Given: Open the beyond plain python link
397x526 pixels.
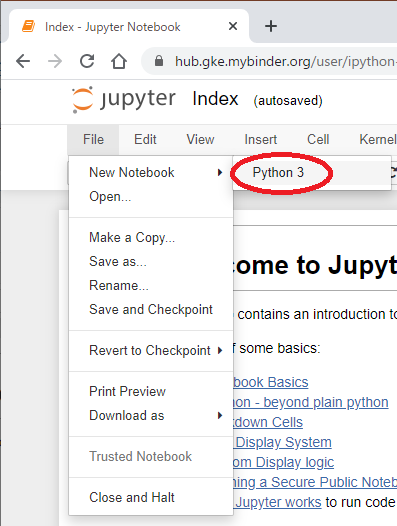Looking at the screenshot, I should (311, 402).
